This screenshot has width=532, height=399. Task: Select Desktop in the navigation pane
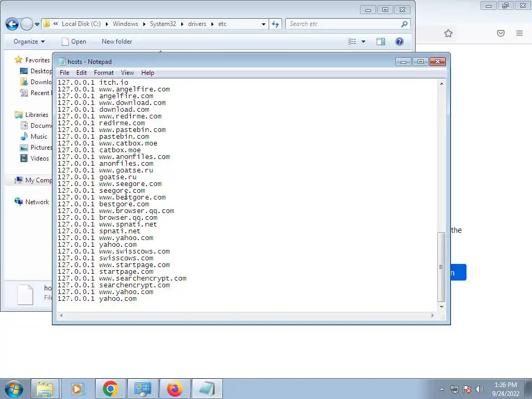tap(36, 71)
